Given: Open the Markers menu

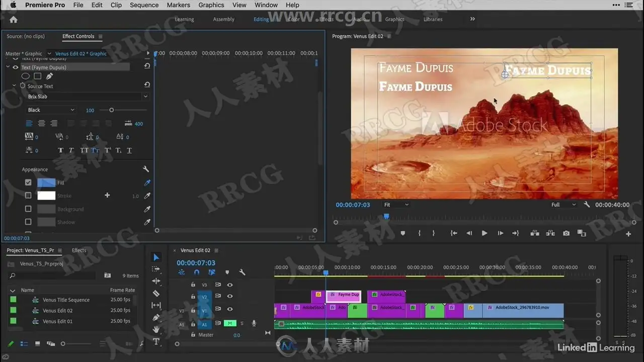Looking at the screenshot, I should point(179,5).
